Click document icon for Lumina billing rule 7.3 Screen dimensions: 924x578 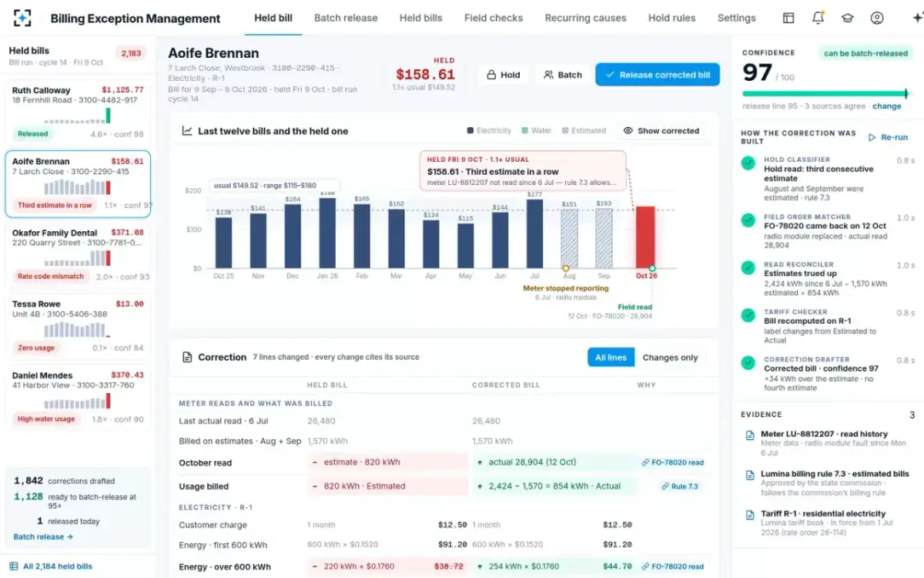pyautogui.click(x=750, y=475)
